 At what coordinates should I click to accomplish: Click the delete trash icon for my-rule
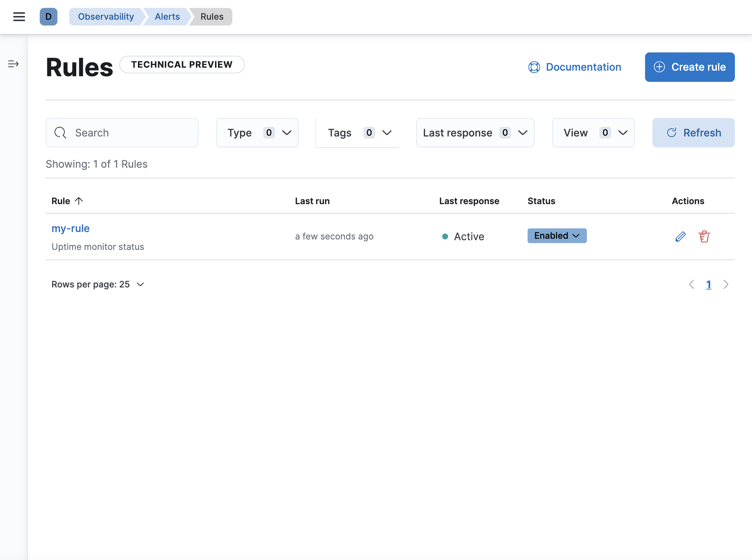(x=704, y=236)
